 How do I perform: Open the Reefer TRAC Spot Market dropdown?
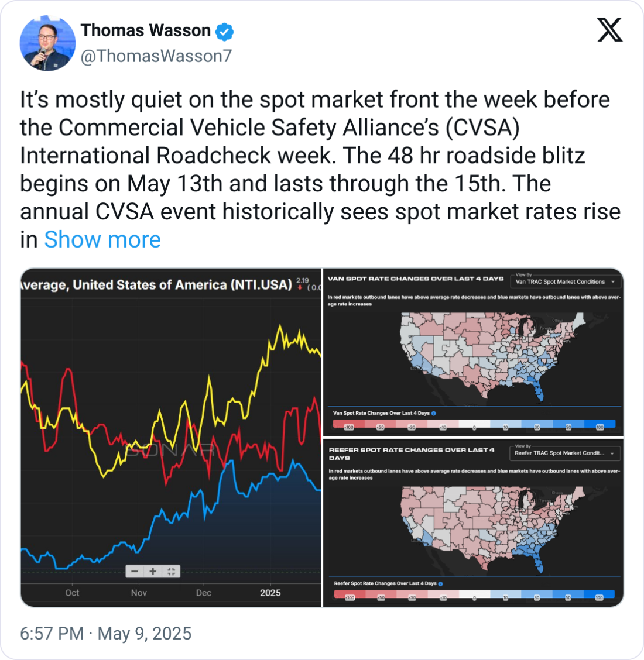(564, 453)
